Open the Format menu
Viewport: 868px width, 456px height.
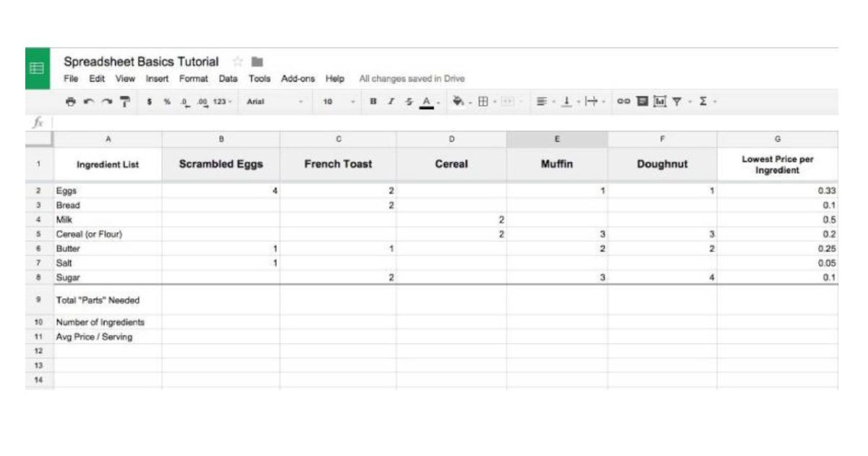tap(193, 79)
